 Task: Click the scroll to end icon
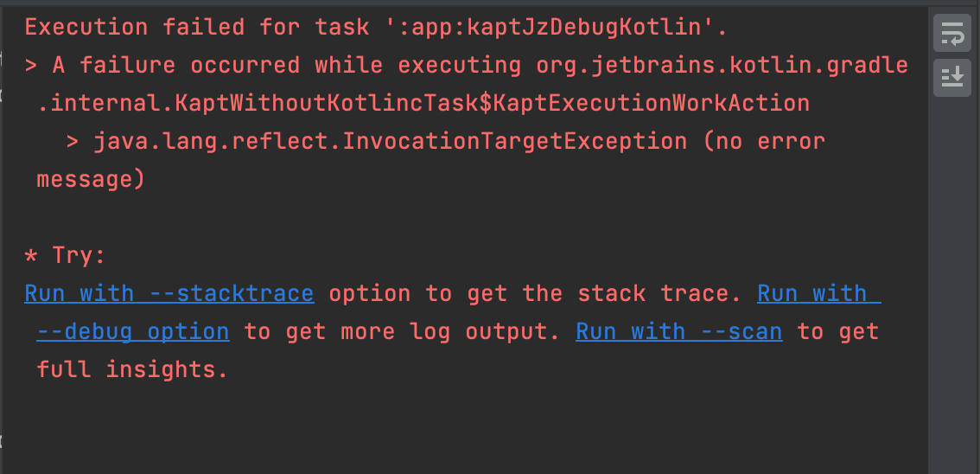coord(951,78)
